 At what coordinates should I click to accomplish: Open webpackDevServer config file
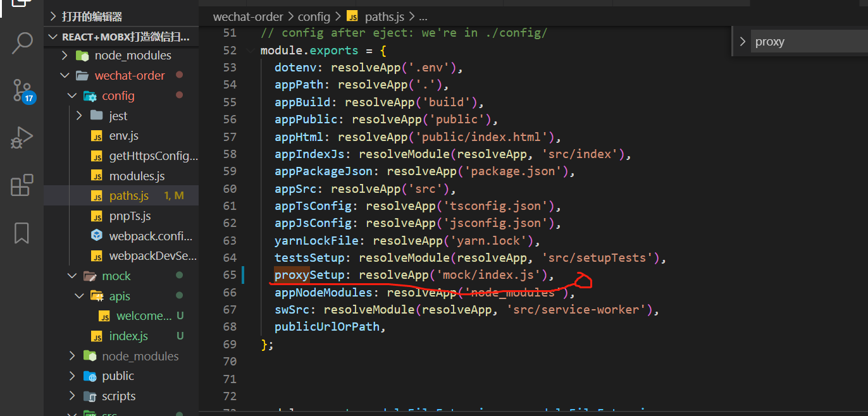[153, 257]
